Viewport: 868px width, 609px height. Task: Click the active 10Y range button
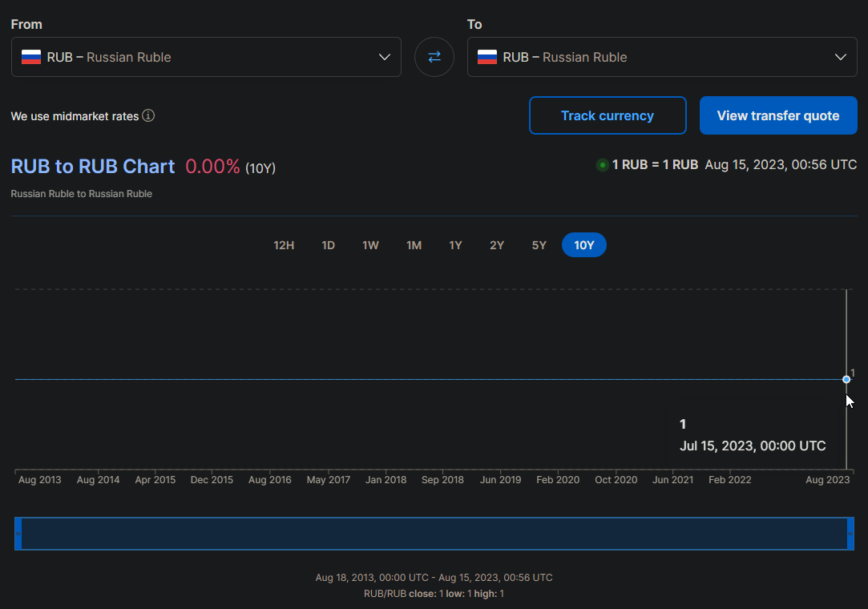coord(584,245)
